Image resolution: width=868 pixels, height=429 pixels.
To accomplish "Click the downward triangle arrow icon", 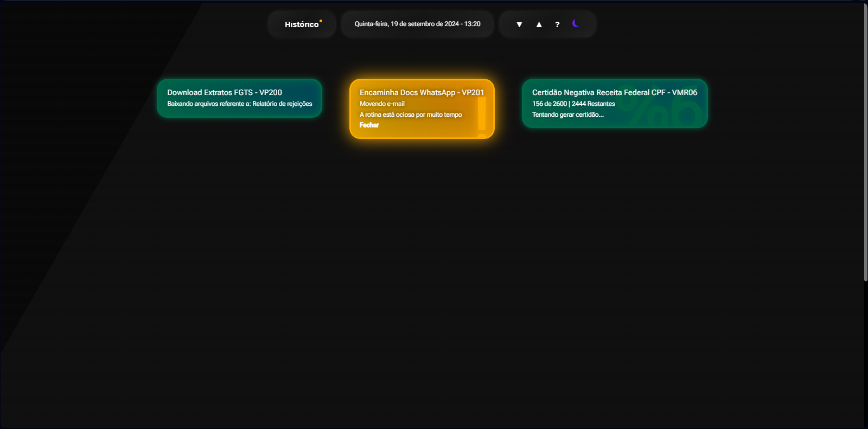I will point(519,24).
